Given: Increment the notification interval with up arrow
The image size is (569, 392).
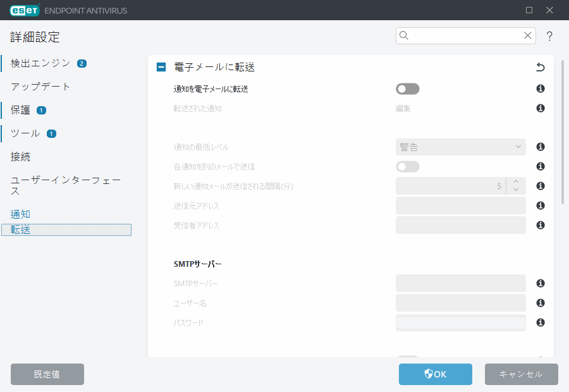Looking at the screenshot, I should point(515,182).
